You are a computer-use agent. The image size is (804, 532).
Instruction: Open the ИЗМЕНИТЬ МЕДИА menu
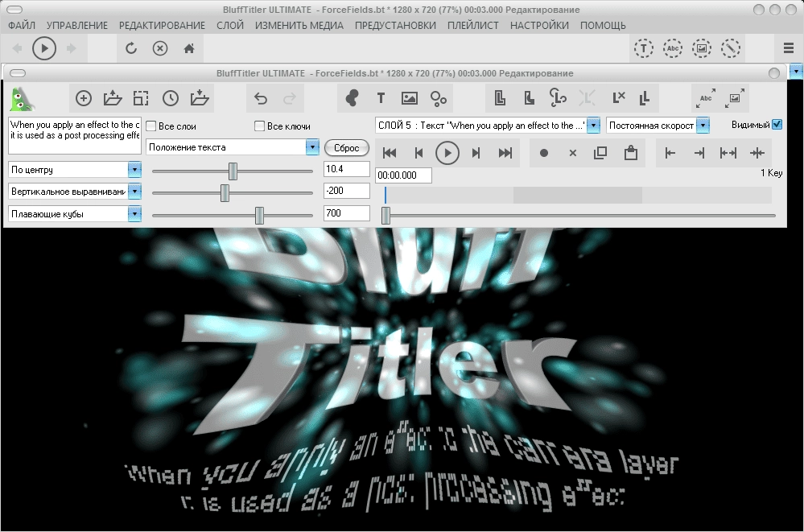coord(299,25)
